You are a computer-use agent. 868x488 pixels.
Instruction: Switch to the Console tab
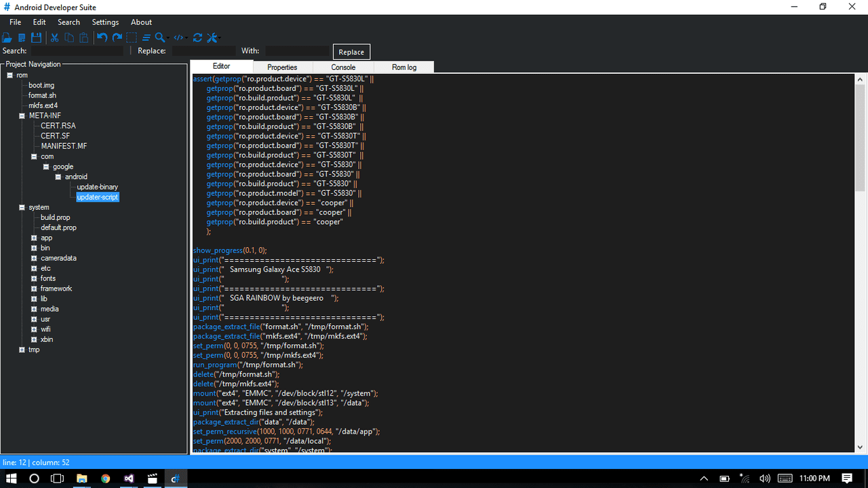pyautogui.click(x=343, y=67)
